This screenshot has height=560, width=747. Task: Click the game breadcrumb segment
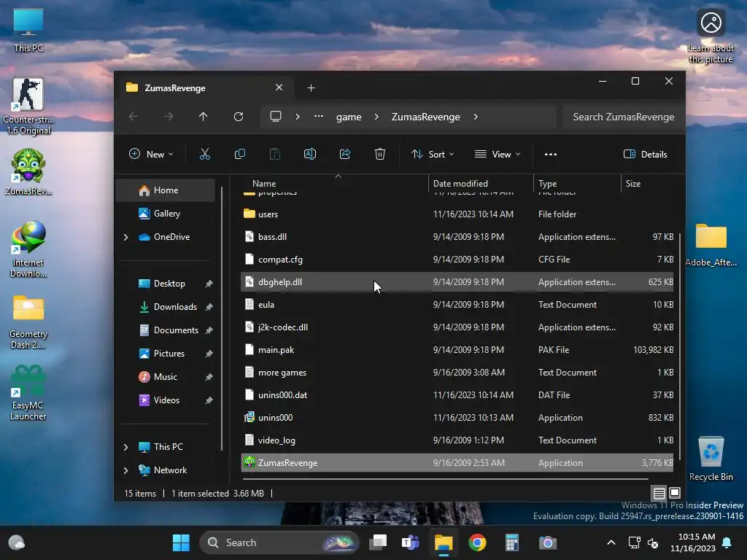[349, 117]
